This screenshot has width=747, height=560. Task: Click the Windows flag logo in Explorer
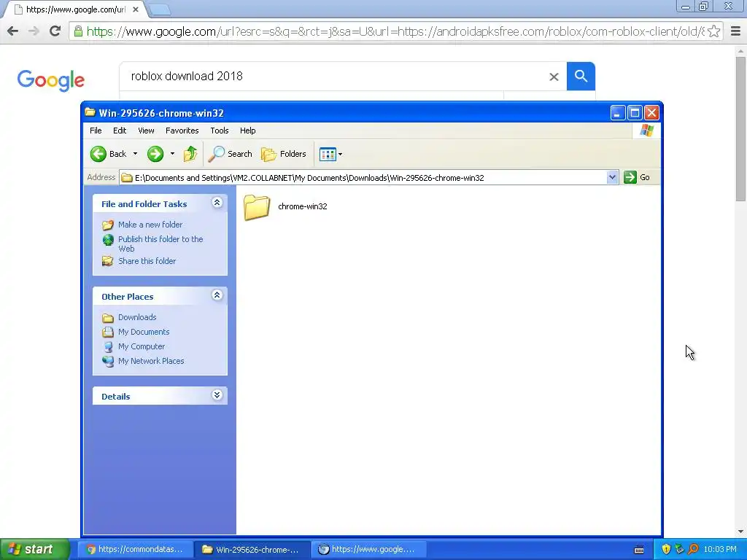point(646,131)
